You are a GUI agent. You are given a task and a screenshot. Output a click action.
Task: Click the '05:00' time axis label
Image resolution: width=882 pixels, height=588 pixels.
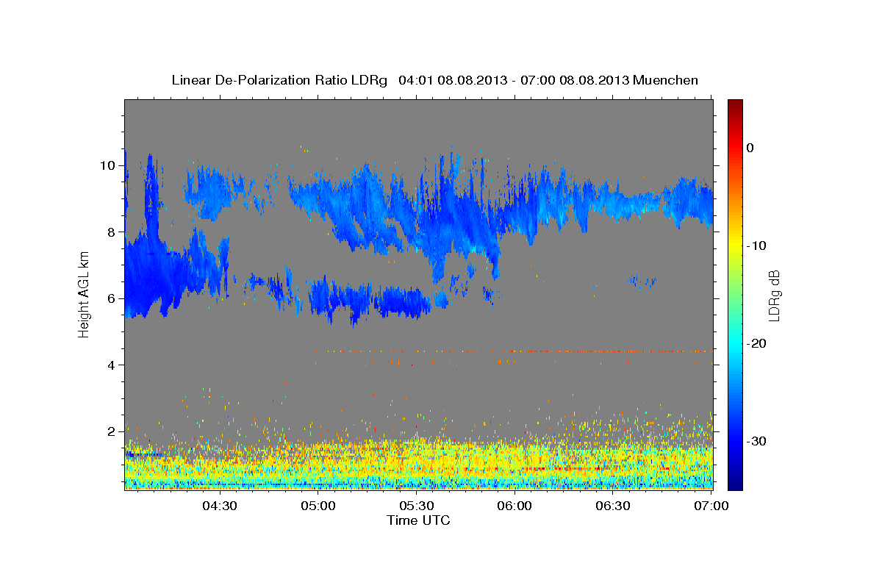click(318, 506)
